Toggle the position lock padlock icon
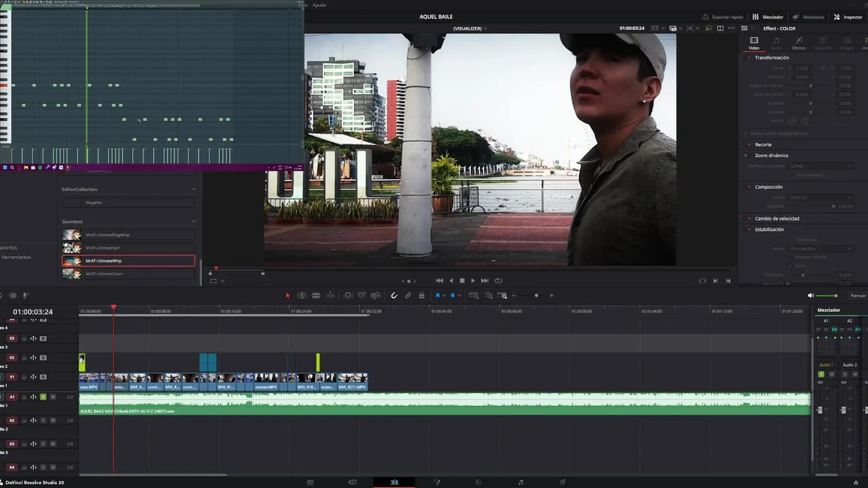Image resolution: width=868 pixels, height=488 pixels. (x=422, y=296)
